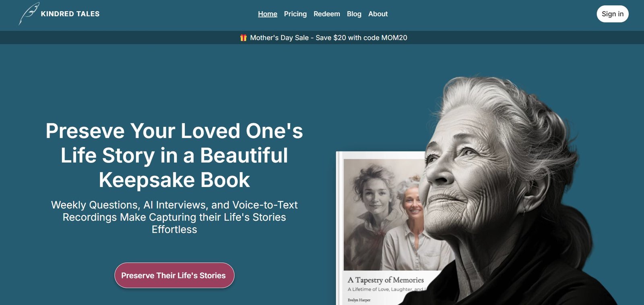
Task: Click the Evelyn Harper author name
Action: pyautogui.click(x=359, y=300)
